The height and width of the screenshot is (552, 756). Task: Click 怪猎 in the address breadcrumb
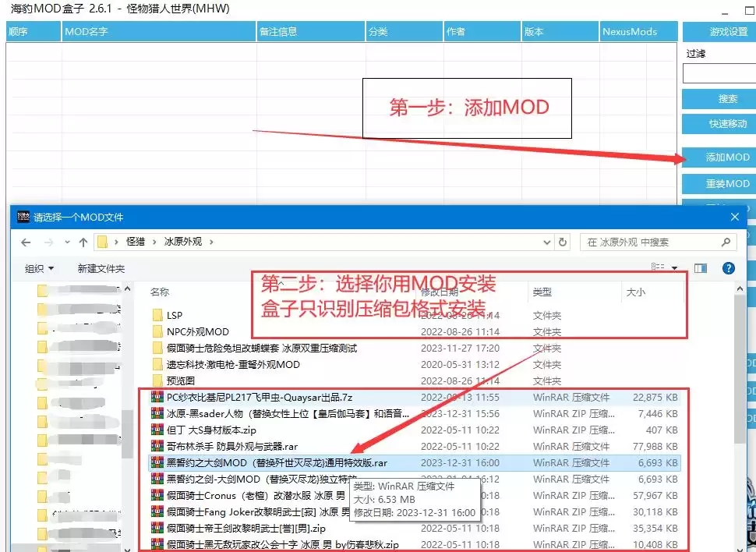pyautogui.click(x=136, y=242)
